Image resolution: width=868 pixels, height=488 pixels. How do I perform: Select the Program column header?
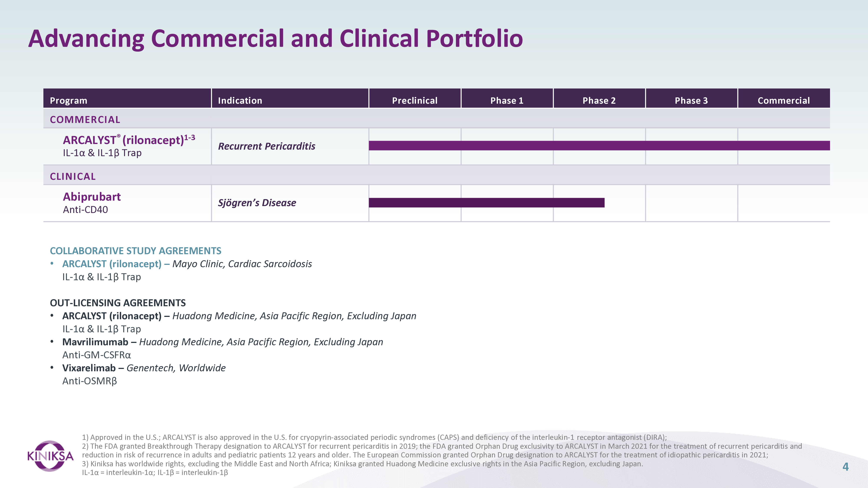pyautogui.click(x=127, y=98)
